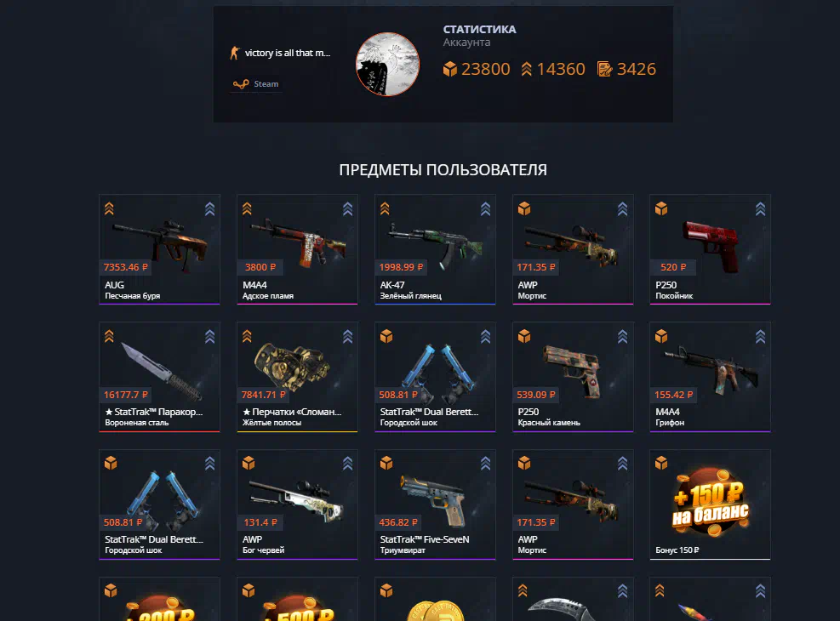
Task: Click the upgrades chevron icon next to 14360
Action: (x=526, y=69)
